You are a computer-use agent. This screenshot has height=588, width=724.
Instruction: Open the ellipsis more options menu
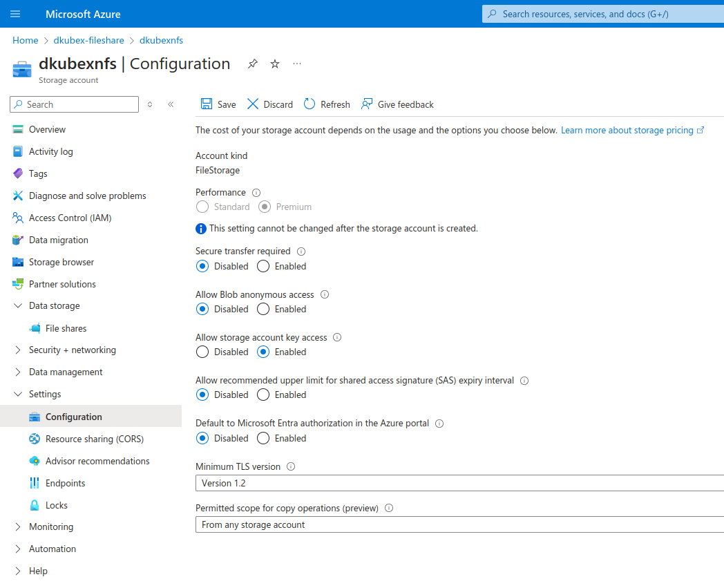coord(297,64)
